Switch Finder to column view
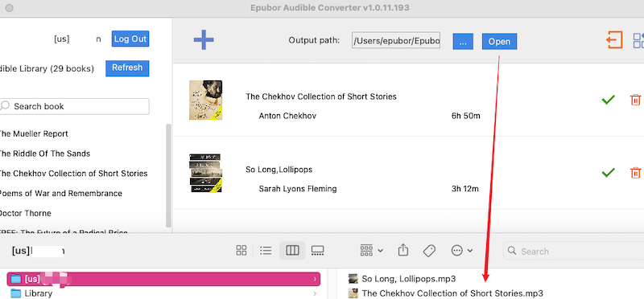The image size is (644, 299). pos(292,251)
